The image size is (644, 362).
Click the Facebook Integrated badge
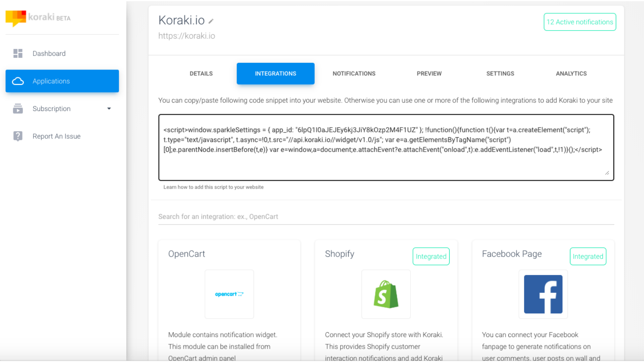coord(588,256)
